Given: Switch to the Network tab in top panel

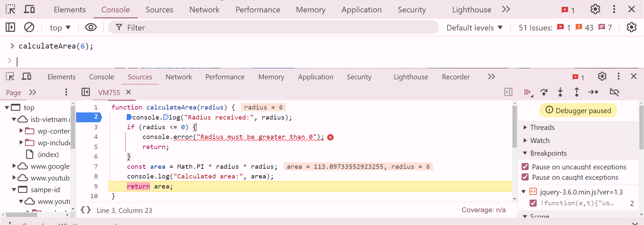Looking at the screenshot, I should point(204,10).
